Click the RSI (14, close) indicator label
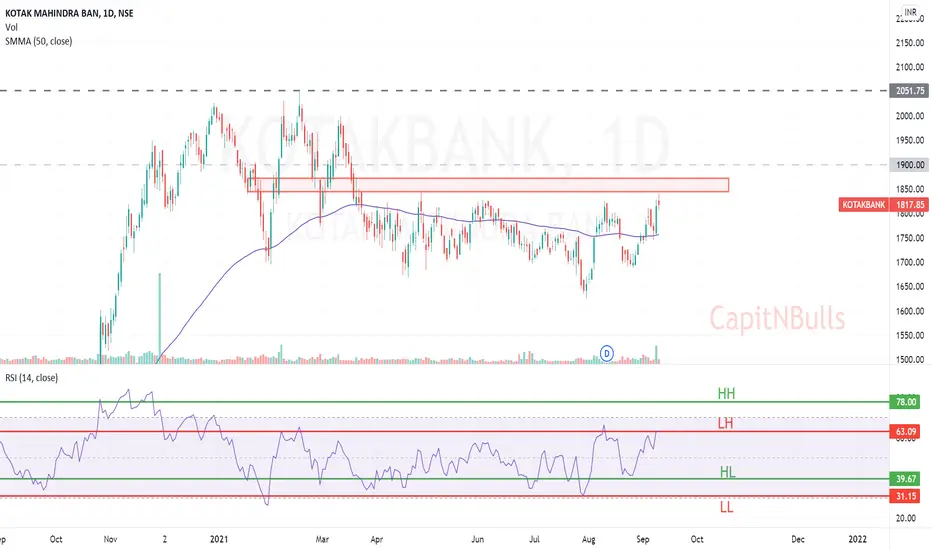This screenshot has height=550, width=932. 32,378
